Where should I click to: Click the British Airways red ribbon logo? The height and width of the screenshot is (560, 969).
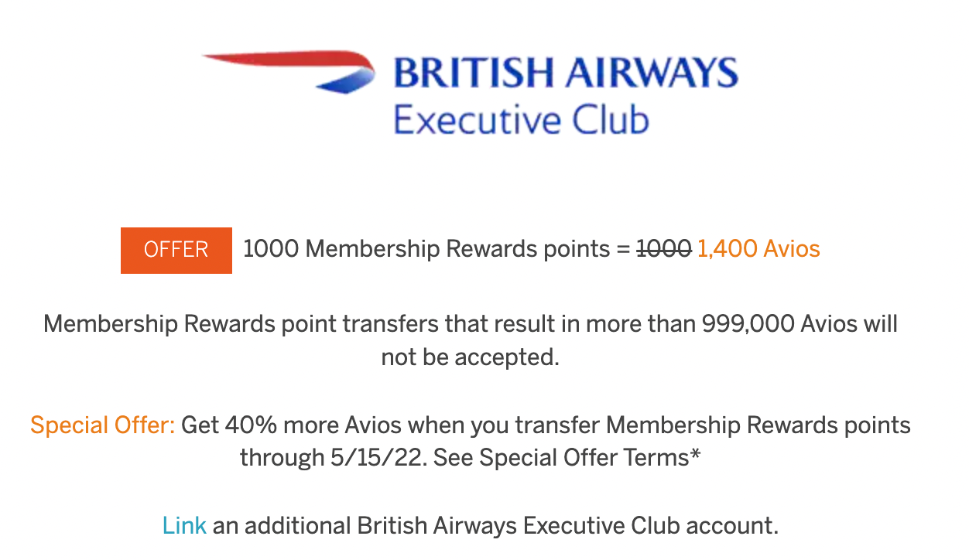coord(289,70)
